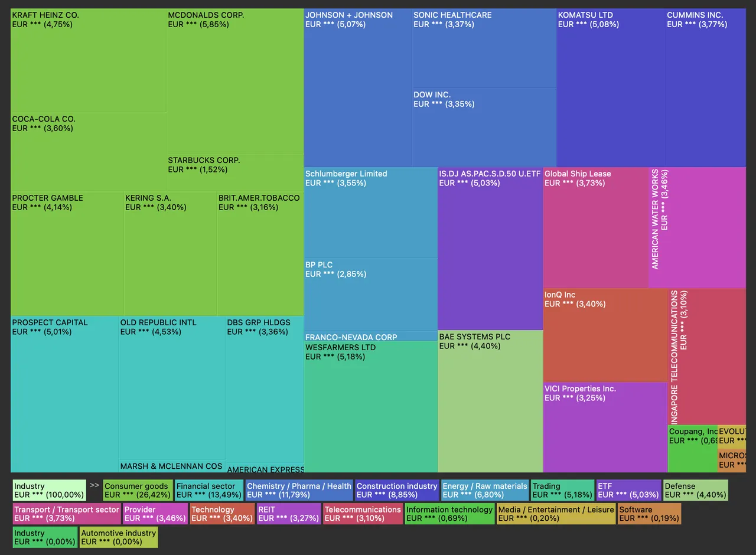Select the JOHNSON + JOHNSON tile
Image resolution: width=756 pixels, height=555 pixels.
point(358,87)
